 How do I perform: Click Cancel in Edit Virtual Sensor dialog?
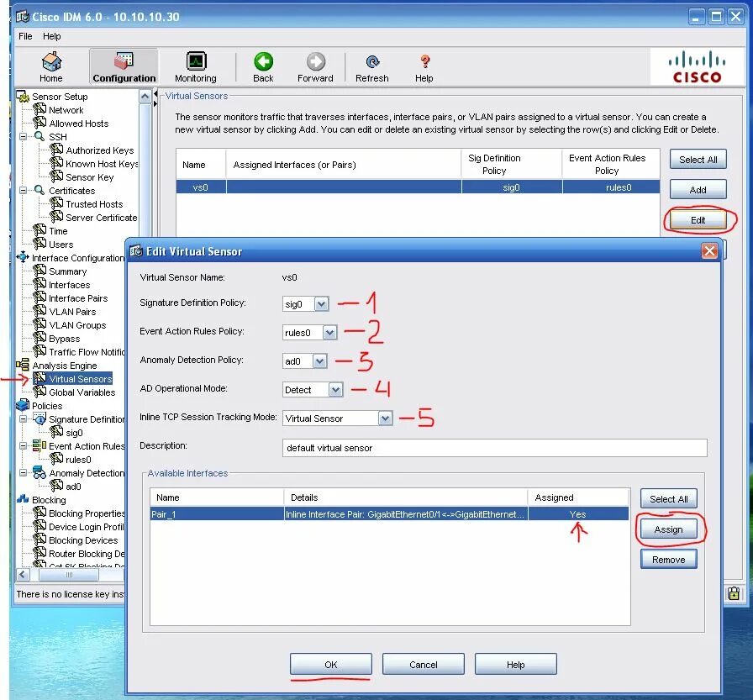[x=423, y=665]
